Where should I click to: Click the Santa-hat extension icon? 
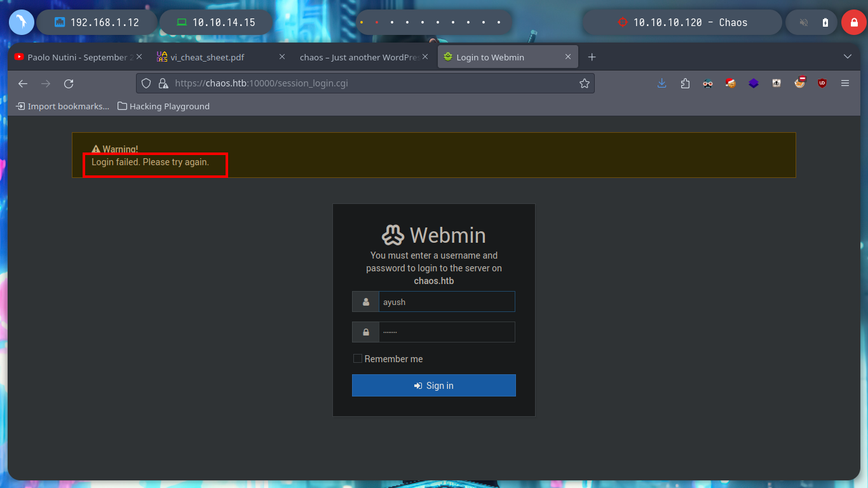pyautogui.click(x=731, y=83)
